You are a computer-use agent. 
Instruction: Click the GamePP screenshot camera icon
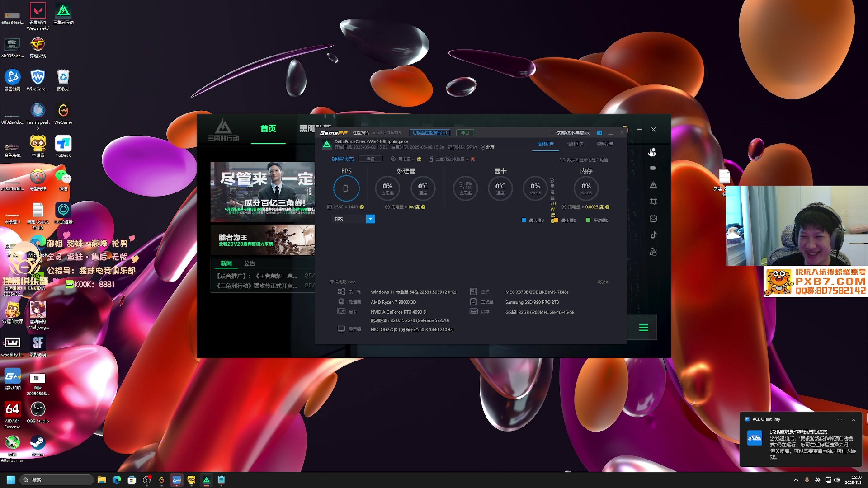[599, 133]
